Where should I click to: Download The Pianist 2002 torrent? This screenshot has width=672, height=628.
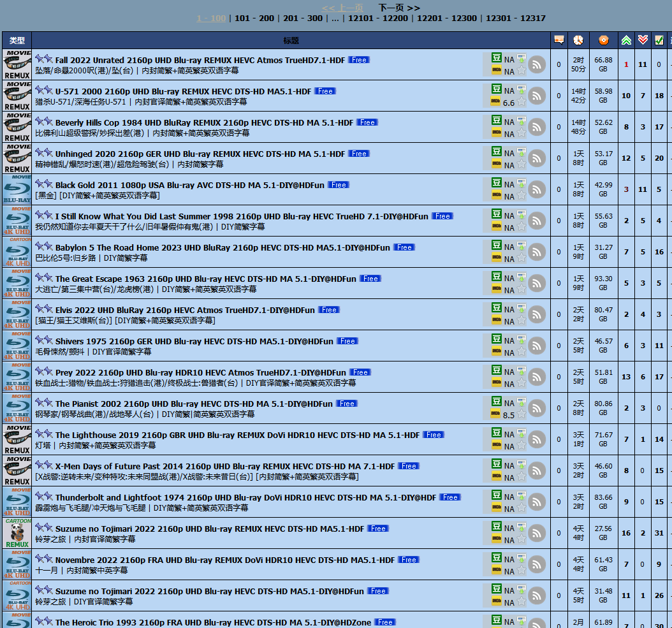(521, 402)
